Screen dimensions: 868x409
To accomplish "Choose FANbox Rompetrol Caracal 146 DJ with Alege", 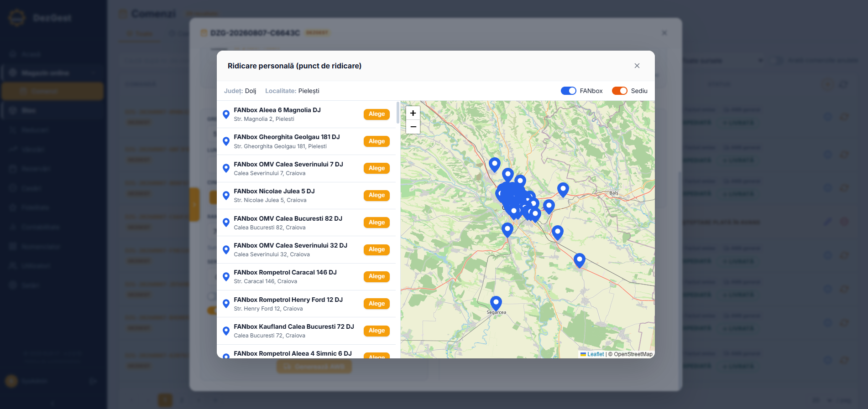I will (x=376, y=276).
